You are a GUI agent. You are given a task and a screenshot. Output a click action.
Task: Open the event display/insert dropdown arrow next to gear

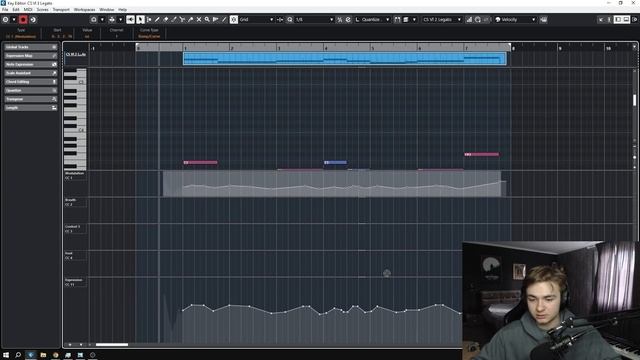(x=14, y=20)
